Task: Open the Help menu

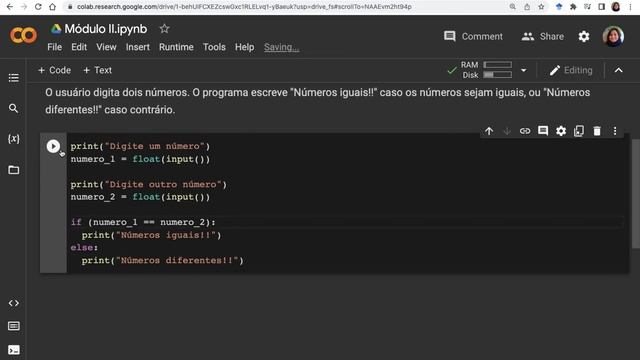Action: 244,47
